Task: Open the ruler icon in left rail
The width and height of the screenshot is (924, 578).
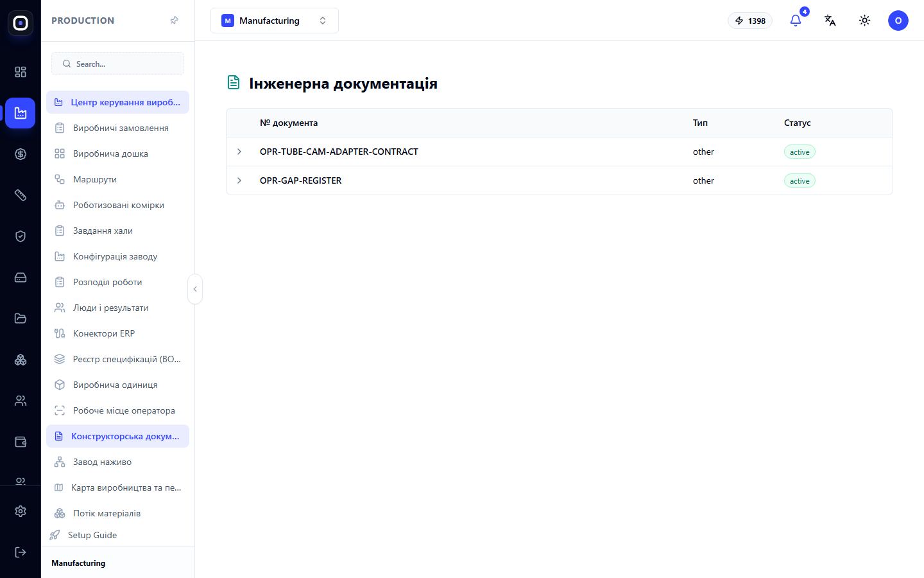Action: click(x=21, y=195)
